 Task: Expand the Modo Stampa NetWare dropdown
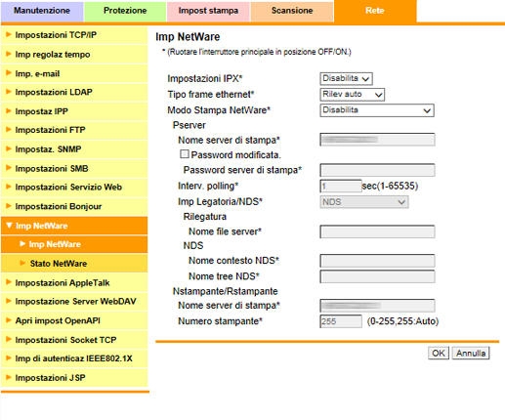pyautogui.click(x=377, y=110)
